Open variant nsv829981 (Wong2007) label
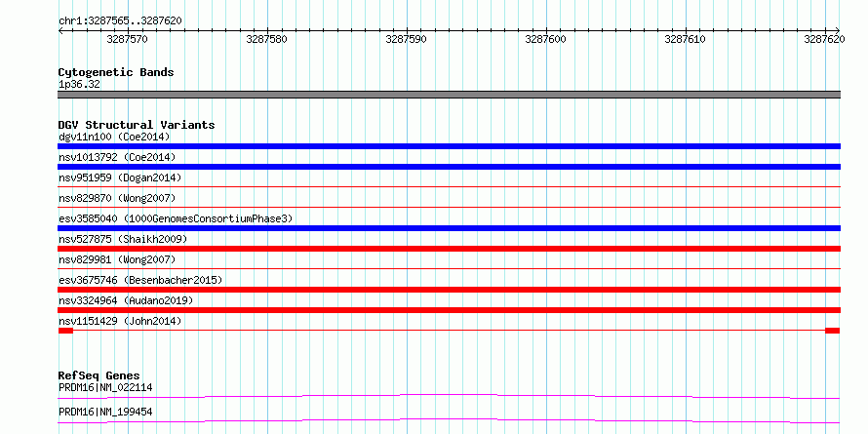This screenshot has height=434, width=868. [x=117, y=259]
